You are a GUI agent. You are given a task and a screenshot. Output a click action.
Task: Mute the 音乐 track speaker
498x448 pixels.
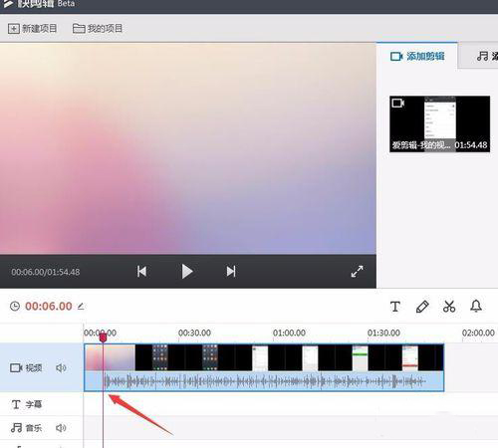click(x=61, y=428)
